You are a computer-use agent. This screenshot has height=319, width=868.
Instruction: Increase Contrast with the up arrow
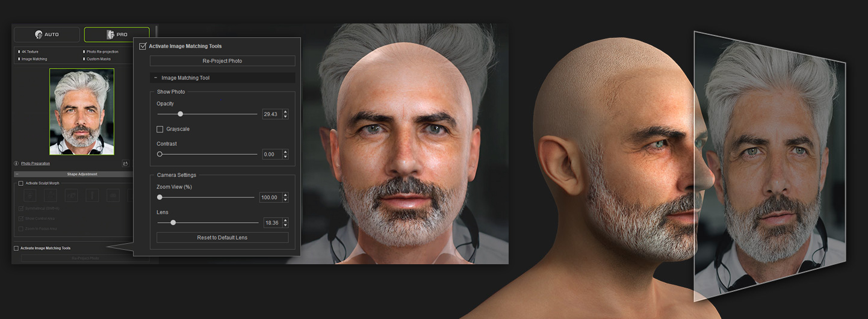point(285,152)
